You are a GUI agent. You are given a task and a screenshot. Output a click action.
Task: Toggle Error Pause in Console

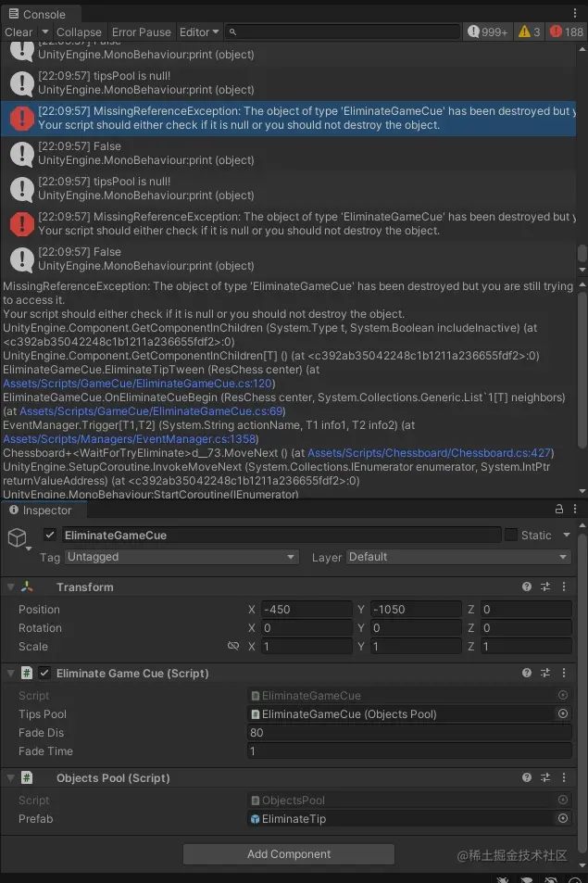[142, 32]
